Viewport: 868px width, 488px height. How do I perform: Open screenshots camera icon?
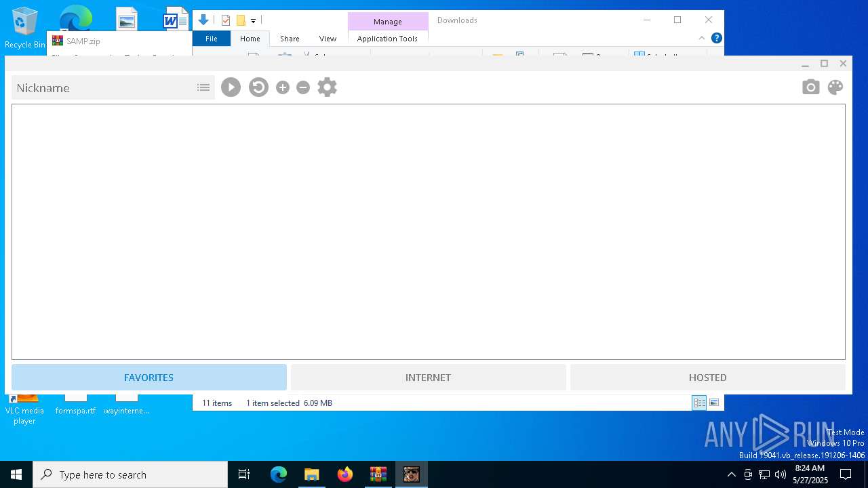pyautogui.click(x=810, y=87)
